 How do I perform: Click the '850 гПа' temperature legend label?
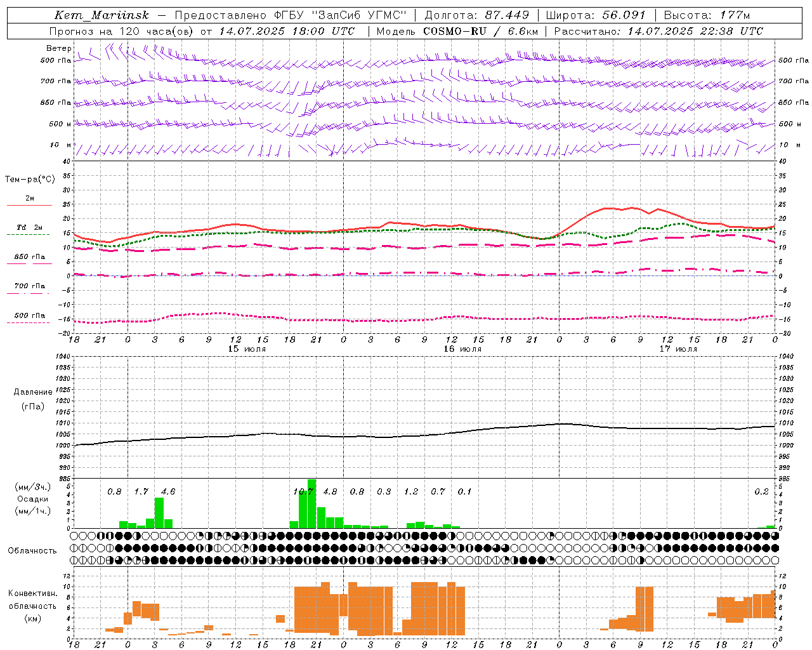point(30,257)
